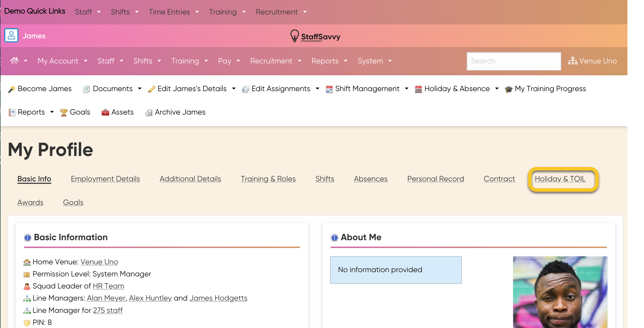The width and height of the screenshot is (644, 328).
Task: Expand Holiday & Absence dropdown arrow
Action: click(x=497, y=89)
